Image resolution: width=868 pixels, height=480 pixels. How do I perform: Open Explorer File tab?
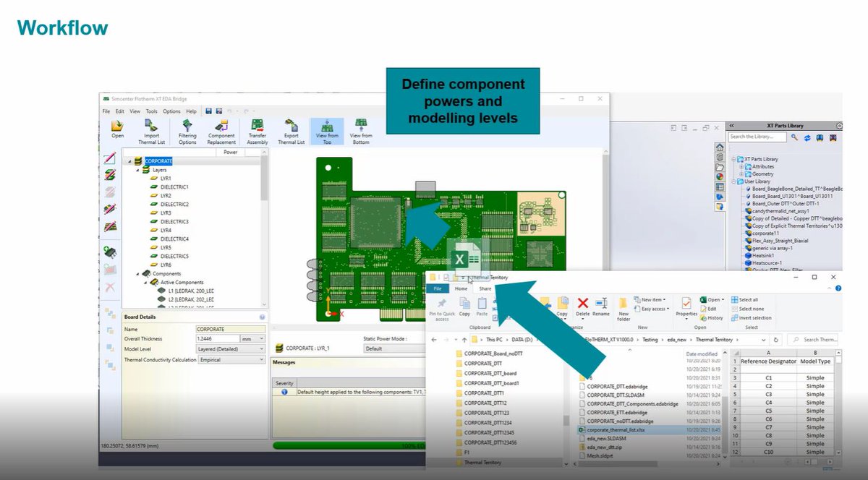pyautogui.click(x=437, y=288)
